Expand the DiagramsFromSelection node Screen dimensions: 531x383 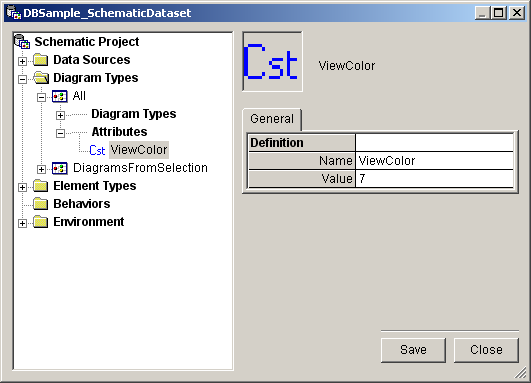pos(41,169)
